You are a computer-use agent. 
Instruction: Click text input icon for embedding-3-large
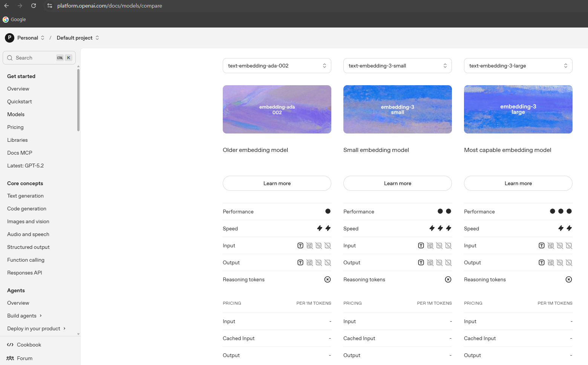click(x=542, y=245)
